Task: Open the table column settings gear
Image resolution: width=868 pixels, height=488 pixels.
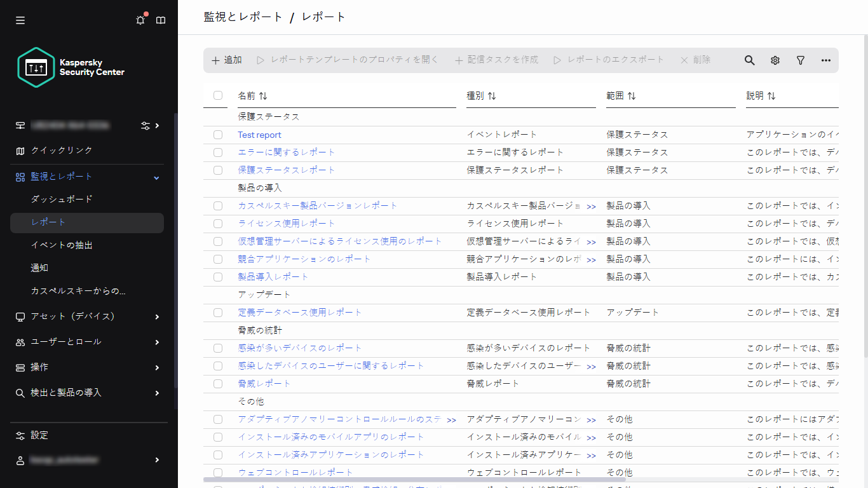Action: (x=775, y=60)
